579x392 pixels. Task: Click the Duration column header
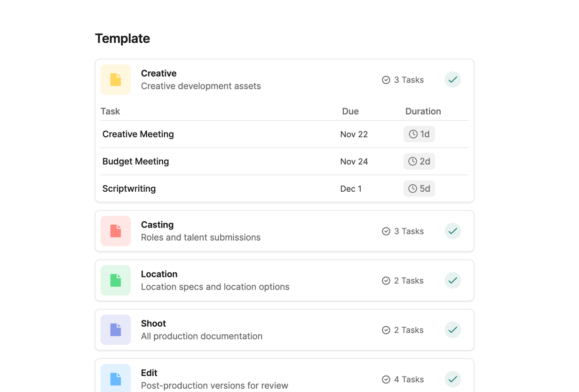pos(423,111)
